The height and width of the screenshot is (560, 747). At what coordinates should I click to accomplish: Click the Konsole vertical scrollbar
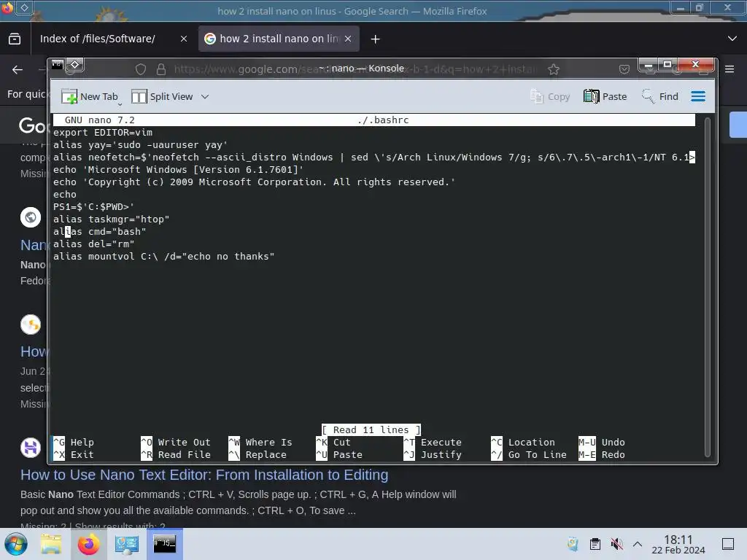[x=708, y=287]
